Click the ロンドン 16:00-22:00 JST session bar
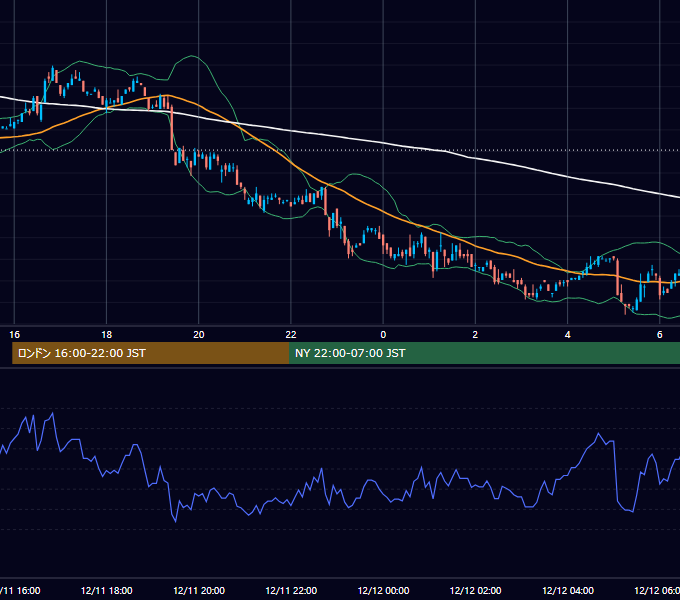 click(150, 353)
